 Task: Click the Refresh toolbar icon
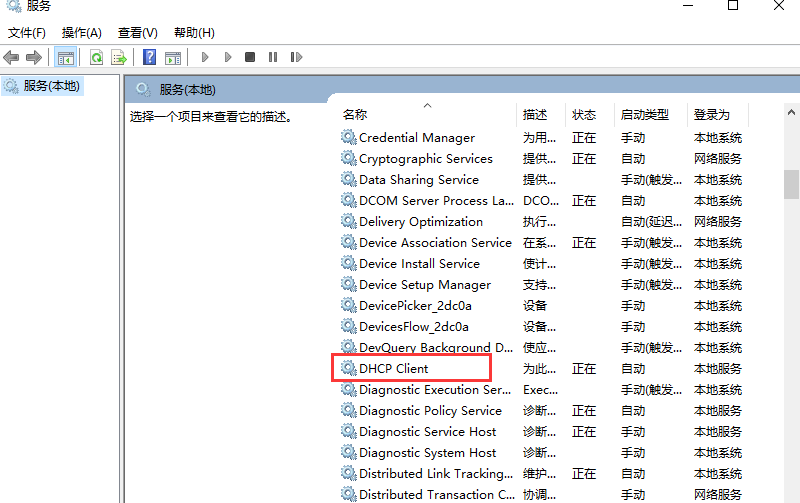pos(97,58)
